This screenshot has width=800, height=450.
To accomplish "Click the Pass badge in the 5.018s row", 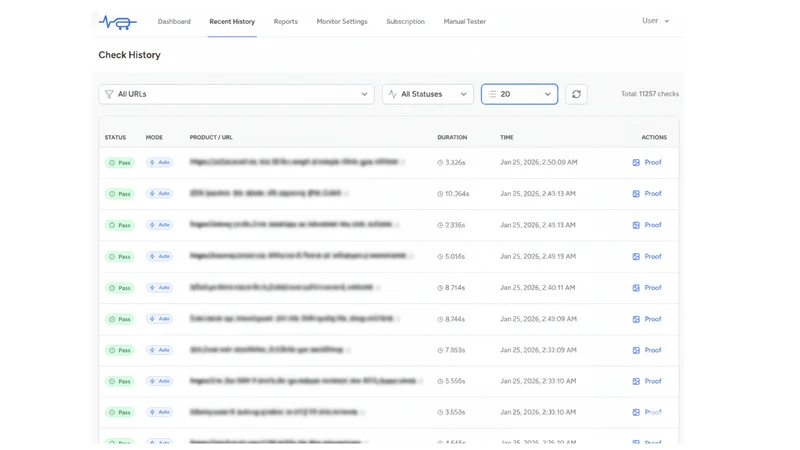I will [120, 257].
